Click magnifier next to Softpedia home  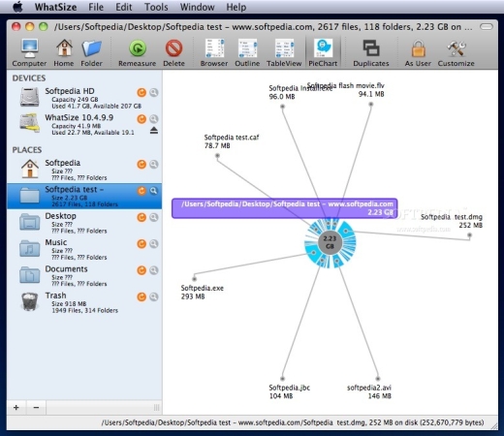[x=154, y=164]
